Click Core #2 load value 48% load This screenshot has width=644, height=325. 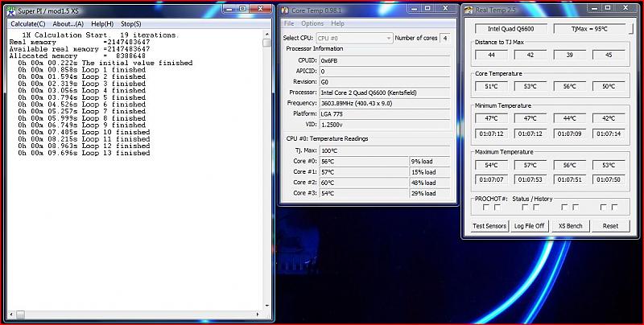tap(430, 183)
